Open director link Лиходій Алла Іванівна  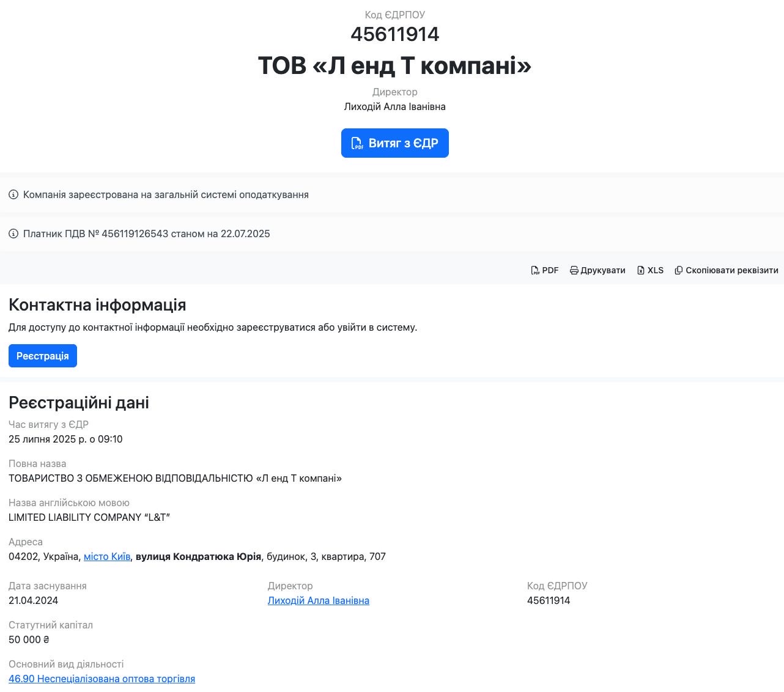click(x=318, y=600)
